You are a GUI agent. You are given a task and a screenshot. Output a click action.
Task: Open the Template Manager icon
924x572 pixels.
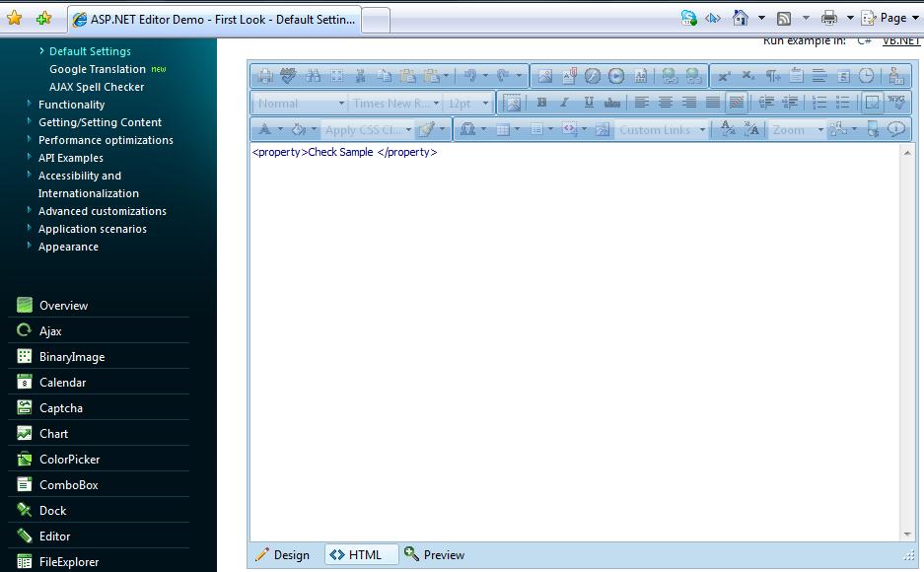click(x=641, y=76)
